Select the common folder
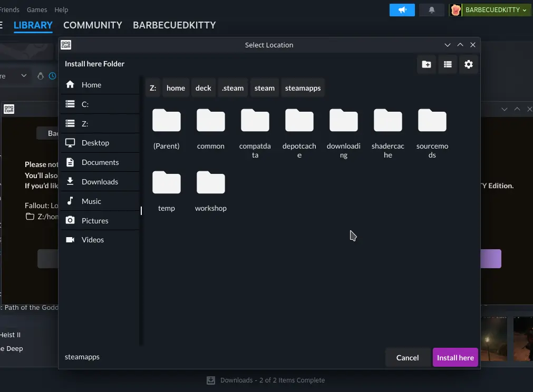Image resolution: width=533 pixels, height=392 pixels. tap(211, 130)
